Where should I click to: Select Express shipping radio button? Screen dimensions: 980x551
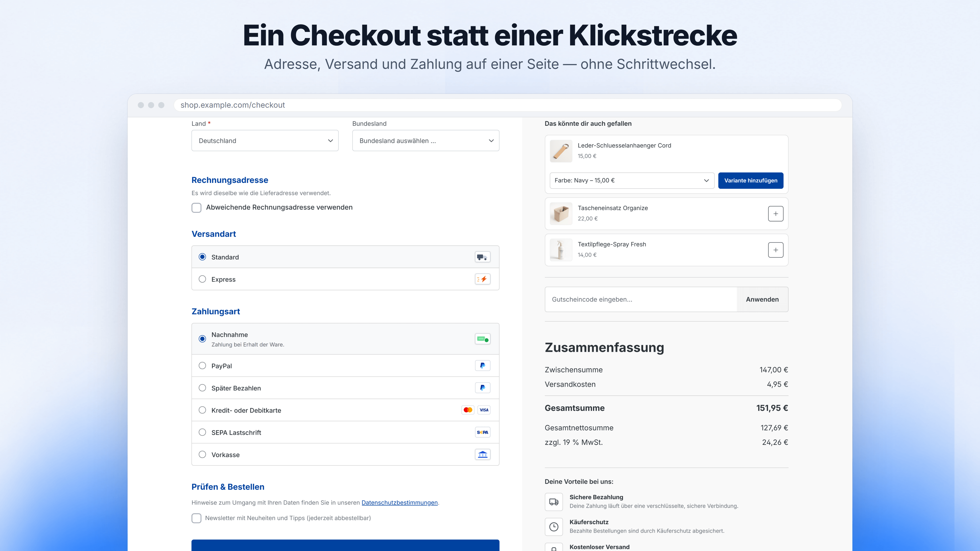[202, 279]
